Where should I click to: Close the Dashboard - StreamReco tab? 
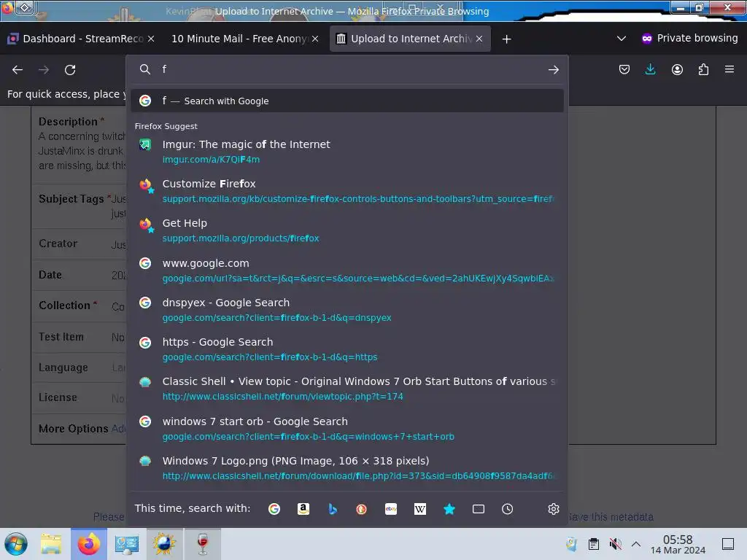(151, 39)
